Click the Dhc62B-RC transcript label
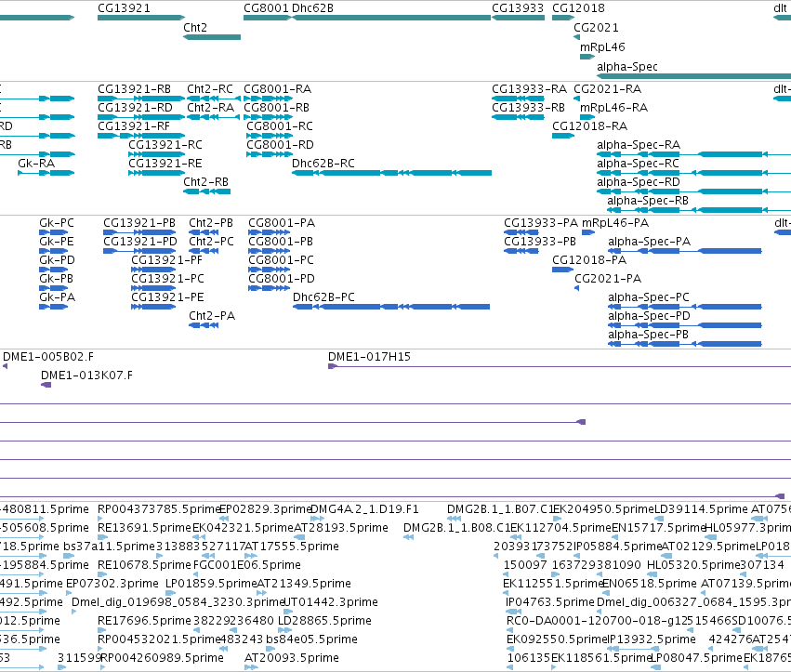The height and width of the screenshot is (672, 791). pyautogui.click(x=323, y=164)
